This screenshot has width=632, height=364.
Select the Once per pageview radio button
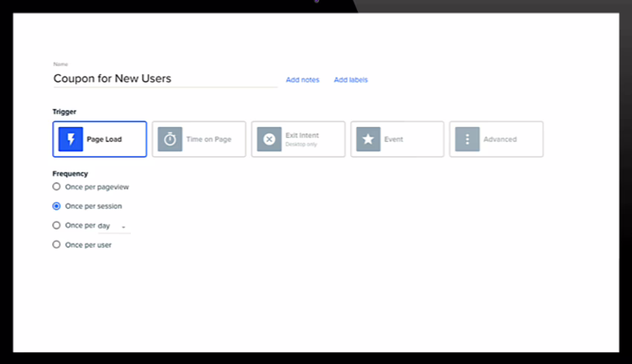click(57, 187)
